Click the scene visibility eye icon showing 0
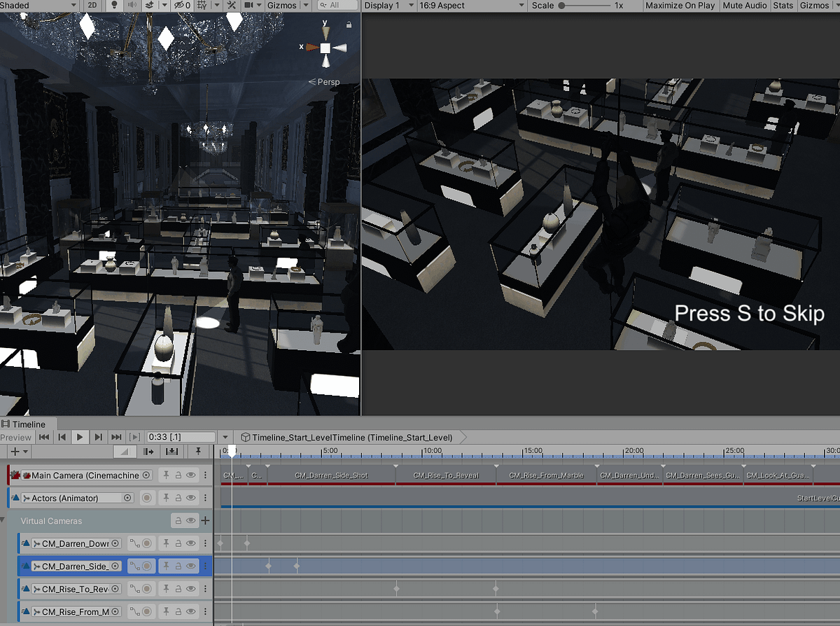Viewport: 840px width, 626px height. pos(182,6)
